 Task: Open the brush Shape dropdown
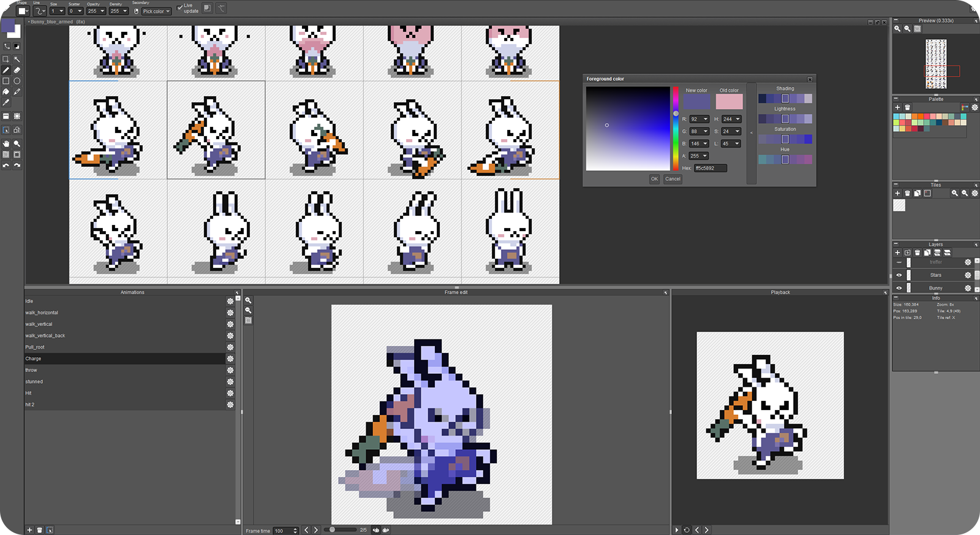click(x=23, y=10)
